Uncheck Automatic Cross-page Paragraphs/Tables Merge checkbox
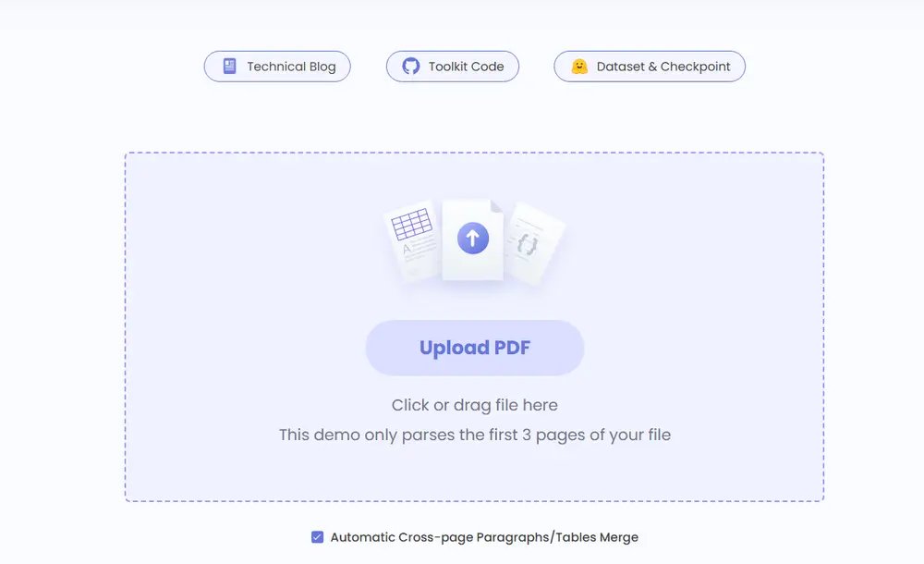 [318, 537]
